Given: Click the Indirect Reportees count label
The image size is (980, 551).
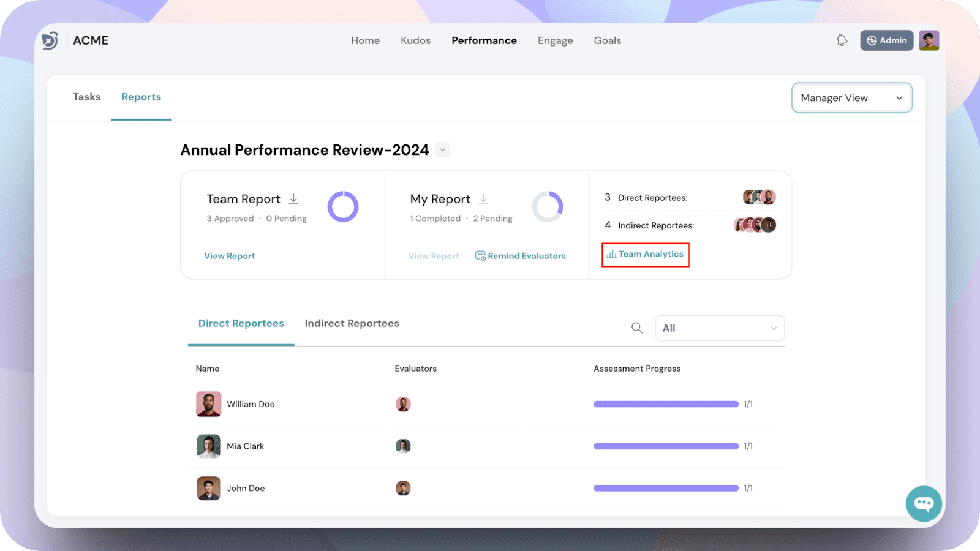Looking at the screenshot, I should [x=656, y=225].
